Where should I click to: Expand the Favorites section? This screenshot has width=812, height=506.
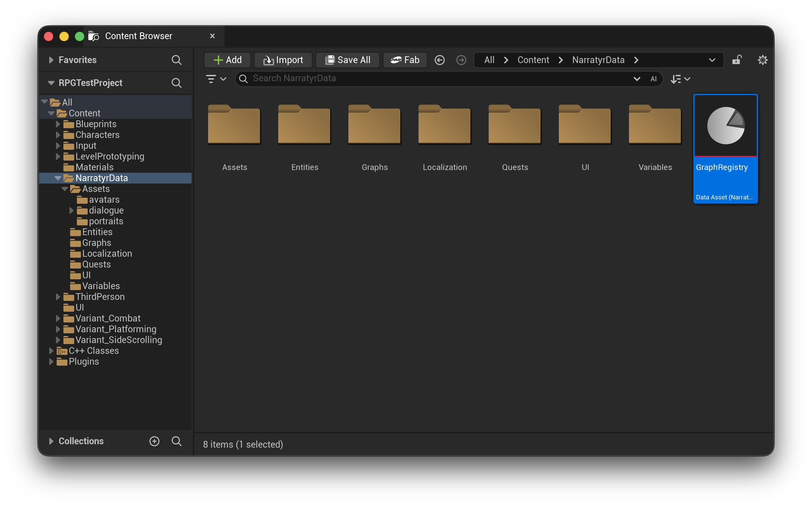pyautogui.click(x=51, y=60)
